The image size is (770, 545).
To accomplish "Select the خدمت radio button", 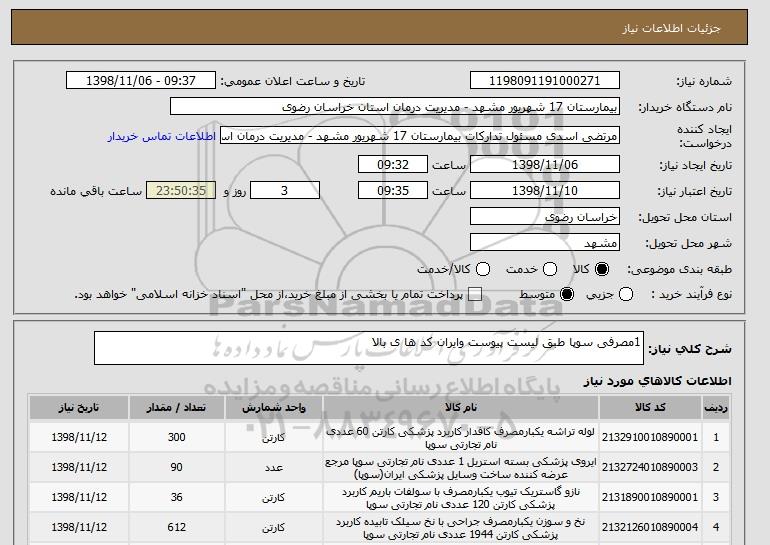I will 550,269.
